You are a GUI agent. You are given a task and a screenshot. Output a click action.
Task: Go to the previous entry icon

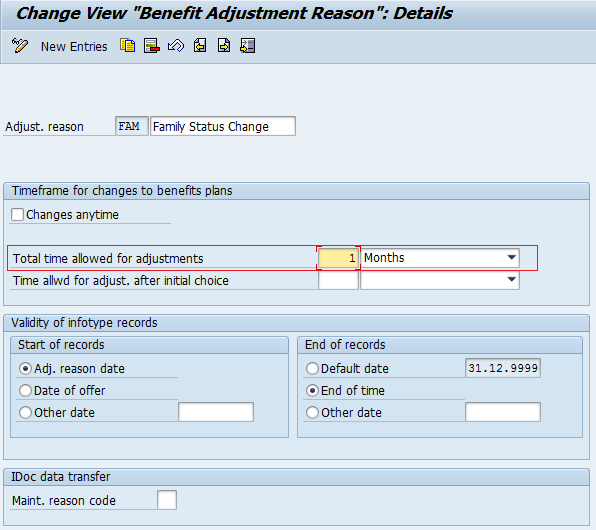[200, 46]
